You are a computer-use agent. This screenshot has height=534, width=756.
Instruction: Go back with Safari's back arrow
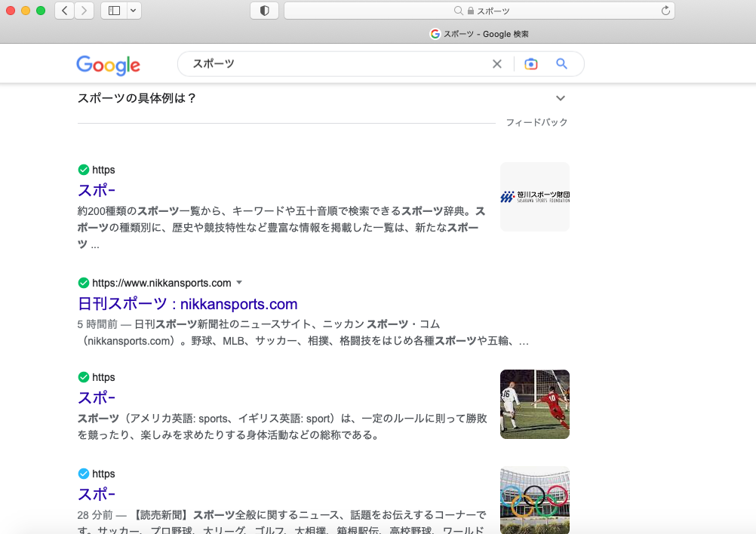tap(65, 11)
